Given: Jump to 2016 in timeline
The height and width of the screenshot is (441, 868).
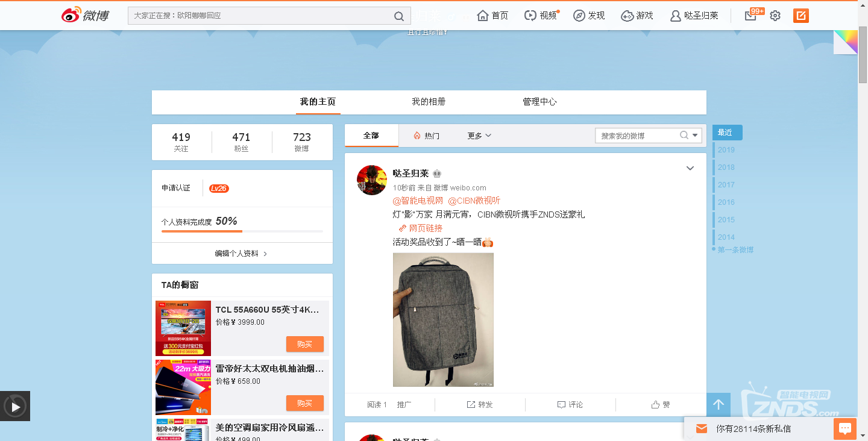Looking at the screenshot, I should point(726,202).
